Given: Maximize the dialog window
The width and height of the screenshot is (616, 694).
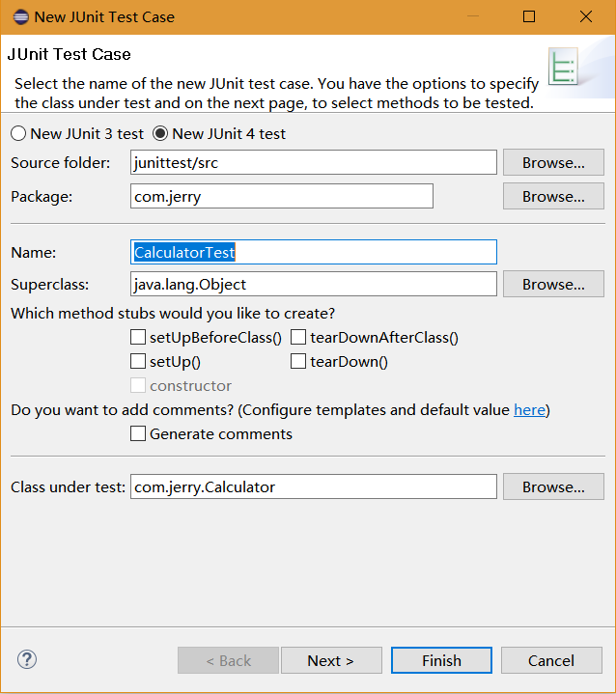Looking at the screenshot, I should click(529, 16).
